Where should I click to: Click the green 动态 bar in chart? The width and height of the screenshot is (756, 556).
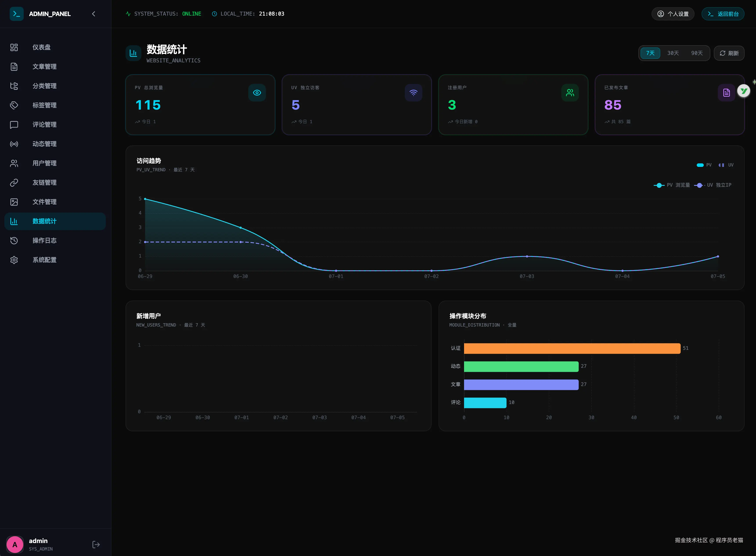pyautogui.click(x=521, y=366)
